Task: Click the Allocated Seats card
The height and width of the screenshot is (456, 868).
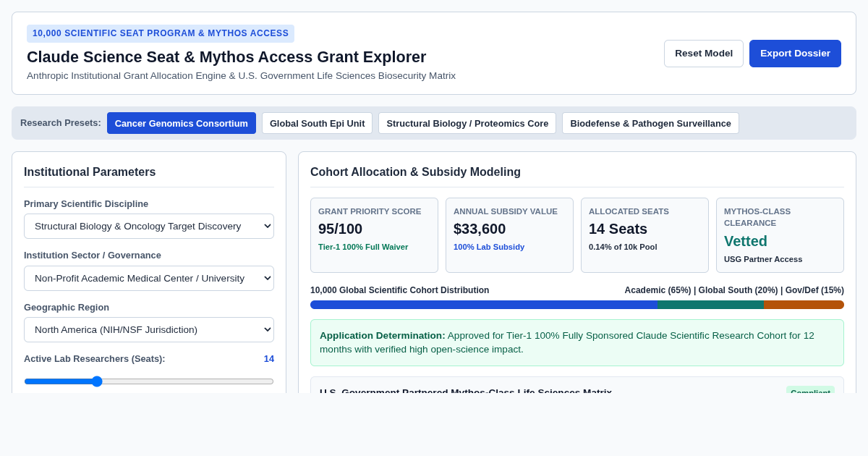Action: tap(644, 235)
